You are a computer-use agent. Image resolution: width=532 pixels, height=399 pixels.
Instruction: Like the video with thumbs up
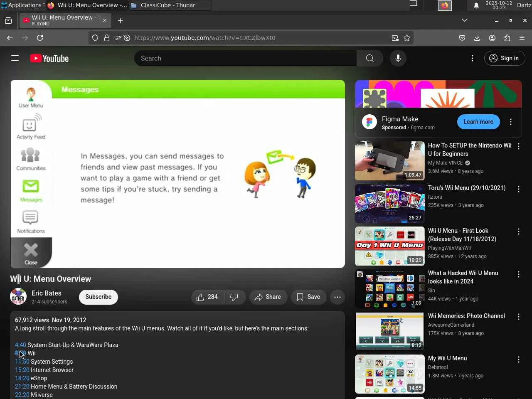pyautogui.click(x=207, y=297)
